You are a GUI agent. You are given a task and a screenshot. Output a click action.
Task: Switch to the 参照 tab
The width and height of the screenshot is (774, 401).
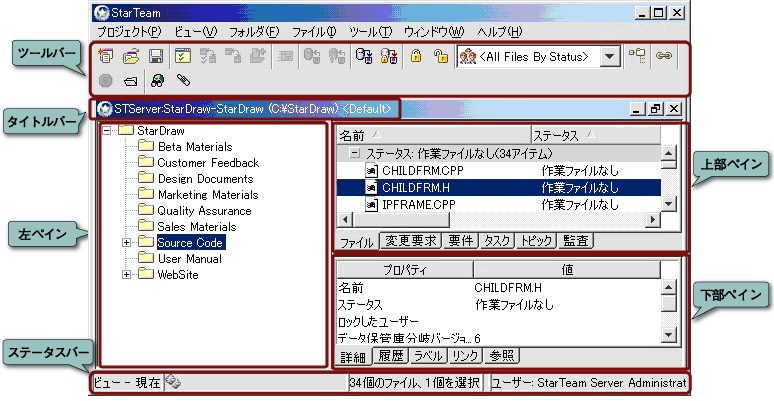(502, 356)
